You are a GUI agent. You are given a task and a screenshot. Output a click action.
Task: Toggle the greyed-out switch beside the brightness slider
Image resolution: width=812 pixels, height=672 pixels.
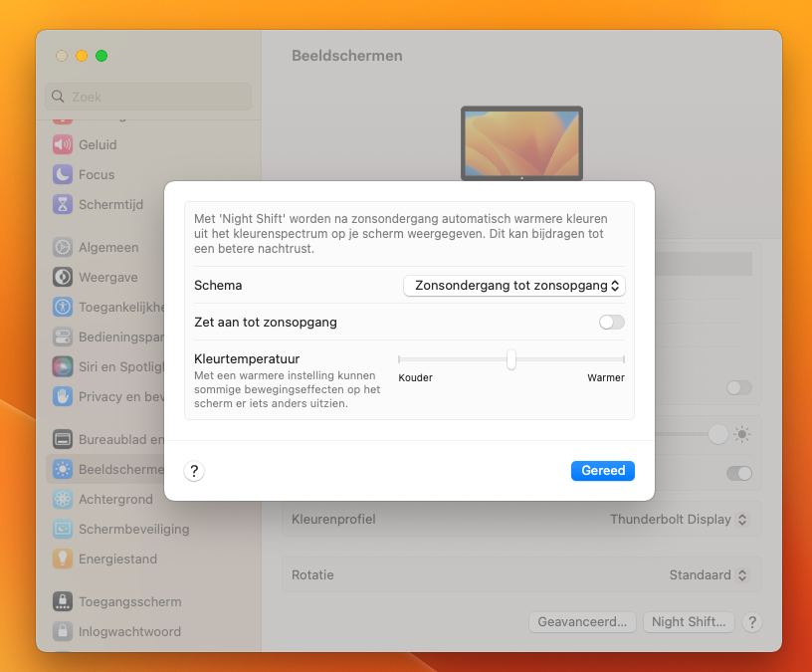coord(738,387)
